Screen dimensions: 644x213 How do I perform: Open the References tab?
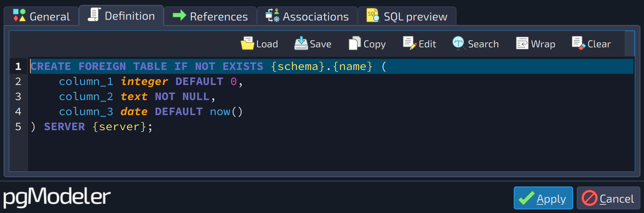tap(210, 16)
